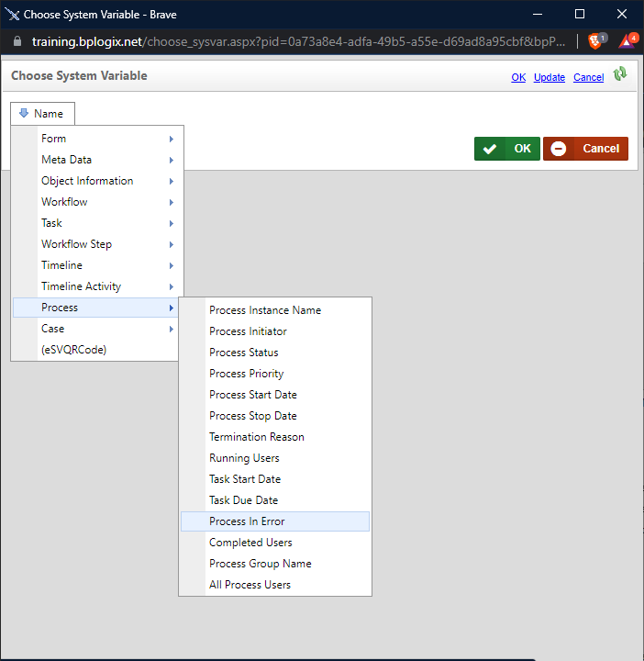Expand the Case submenu arrow
The image size is (644, 661).
pyautogui.click(x=172, y=329)
